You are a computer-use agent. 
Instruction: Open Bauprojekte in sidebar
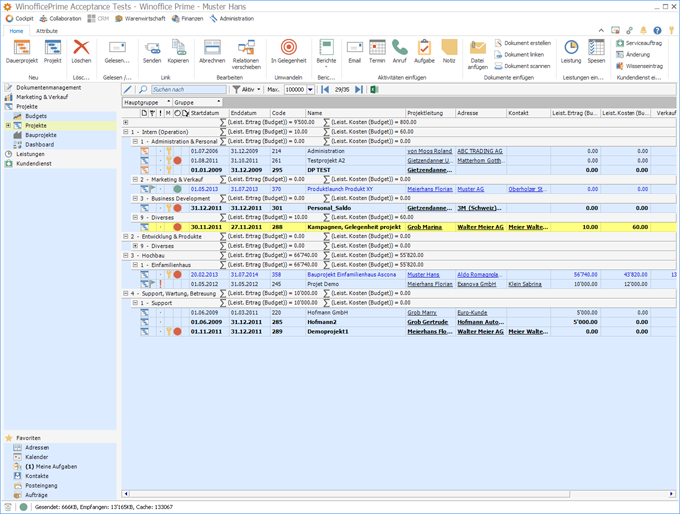40,135
